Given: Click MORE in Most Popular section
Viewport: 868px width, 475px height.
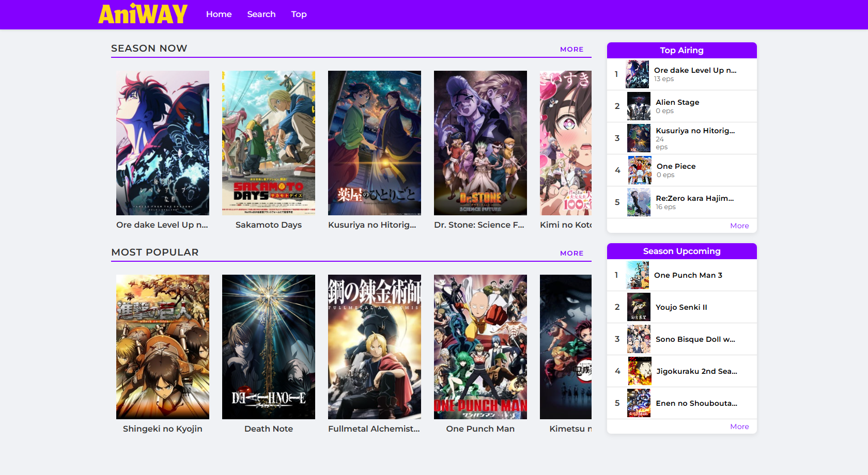Looking at the screenshot, I should point(572,253).
